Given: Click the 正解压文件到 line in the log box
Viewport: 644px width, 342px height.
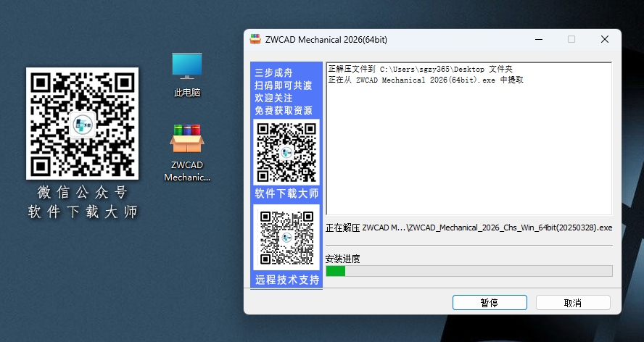Looking at the screenshot, I should (x=420, y=70).
